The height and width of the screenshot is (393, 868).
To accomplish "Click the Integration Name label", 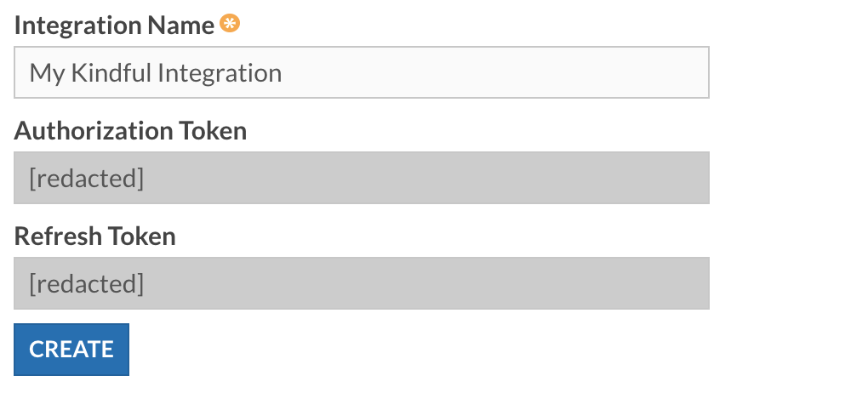I will pos(114,26).
